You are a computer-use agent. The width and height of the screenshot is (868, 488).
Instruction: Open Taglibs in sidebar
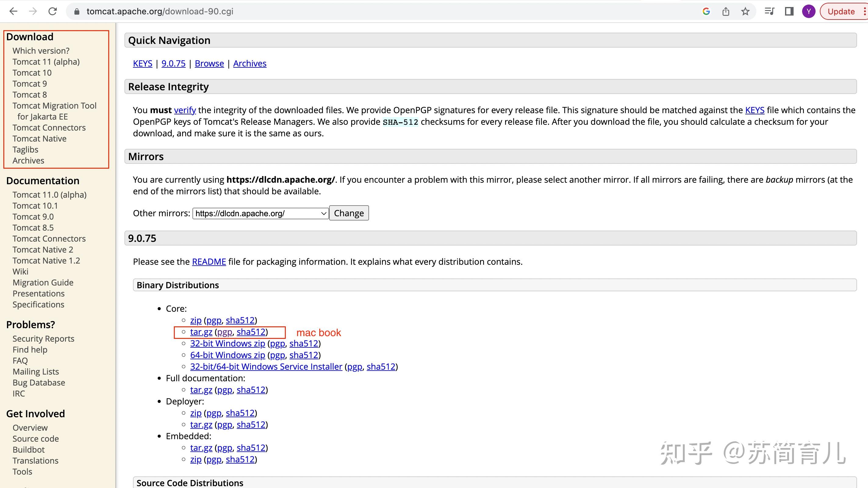[25, 150]
